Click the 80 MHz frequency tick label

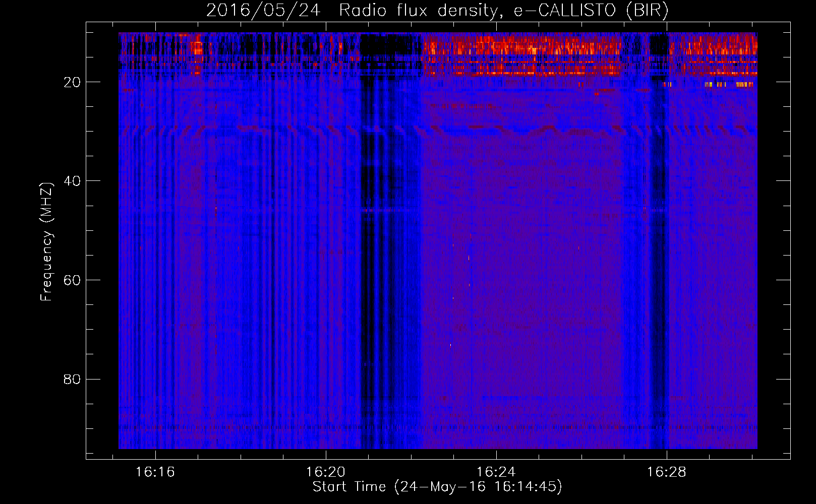point(72,380)
